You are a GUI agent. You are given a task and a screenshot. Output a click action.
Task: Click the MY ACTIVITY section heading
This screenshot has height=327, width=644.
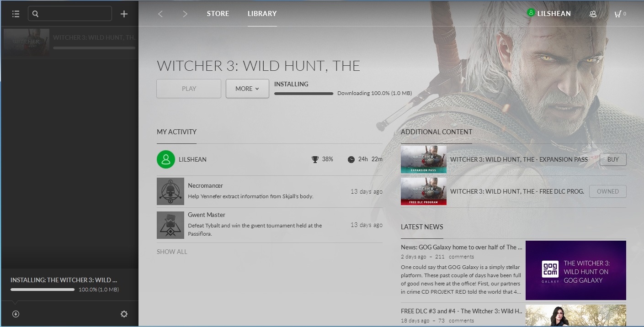tap(176, 132)
